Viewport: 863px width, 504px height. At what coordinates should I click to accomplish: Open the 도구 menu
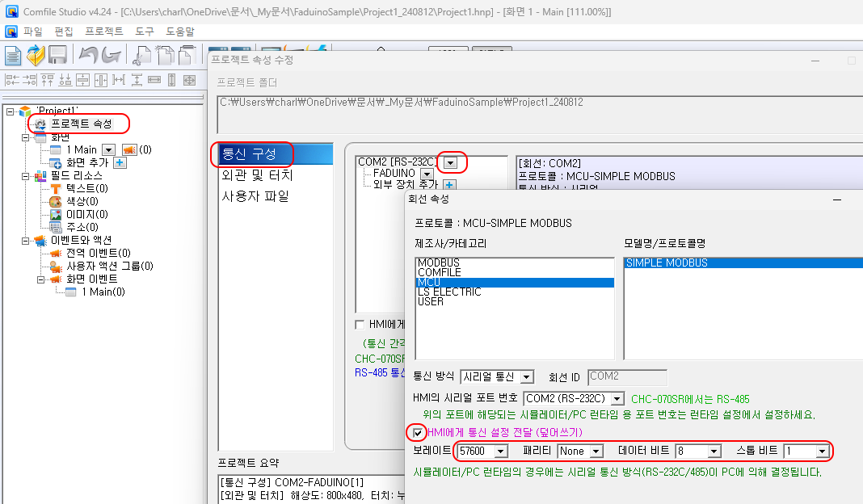point(145,31)
